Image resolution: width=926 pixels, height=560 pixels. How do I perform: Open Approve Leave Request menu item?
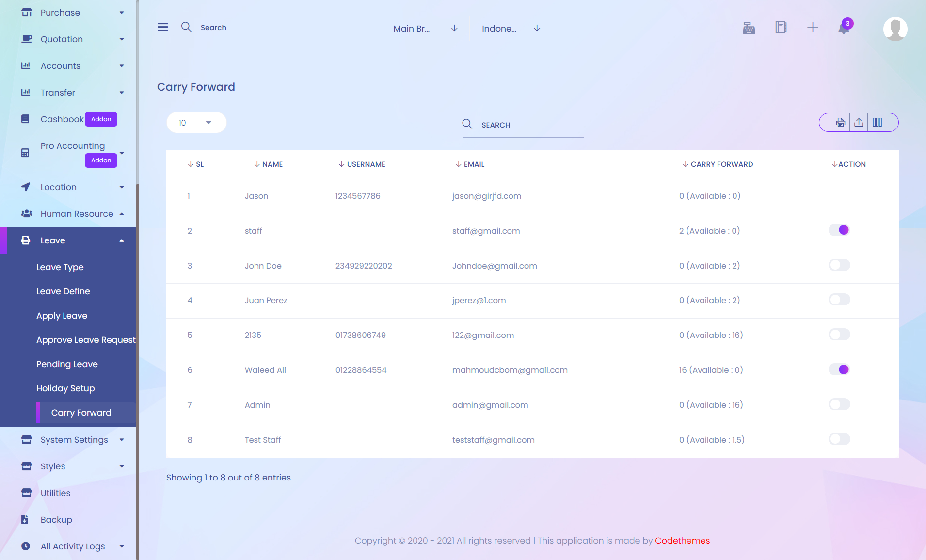tap(86, 340)
